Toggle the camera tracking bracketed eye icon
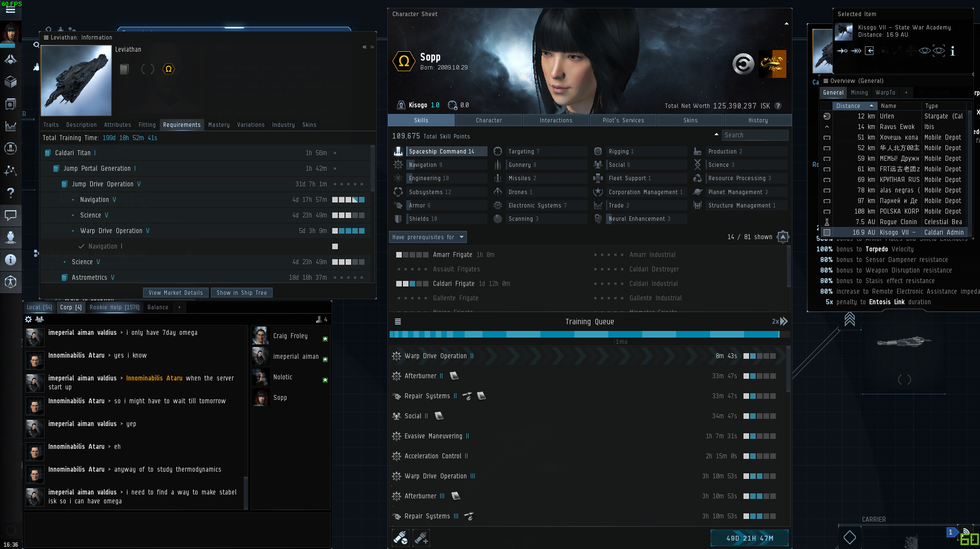Viewport: 980px width, 549px height. [938, 51]
